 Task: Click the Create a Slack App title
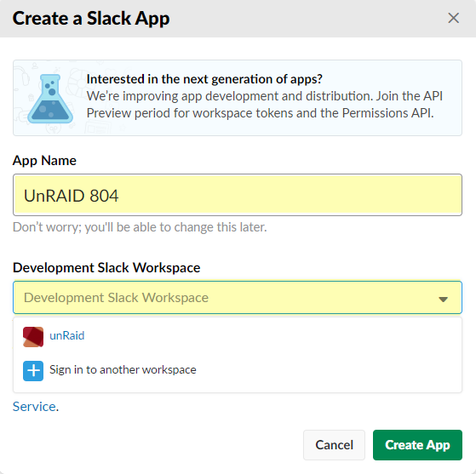click(x=91, y=19)
